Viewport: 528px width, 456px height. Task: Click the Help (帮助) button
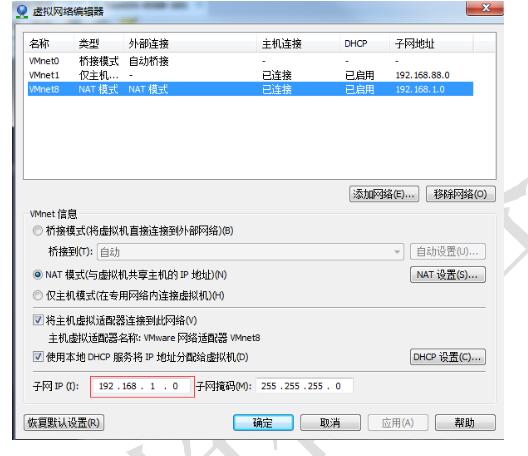(x=465, y=422)
